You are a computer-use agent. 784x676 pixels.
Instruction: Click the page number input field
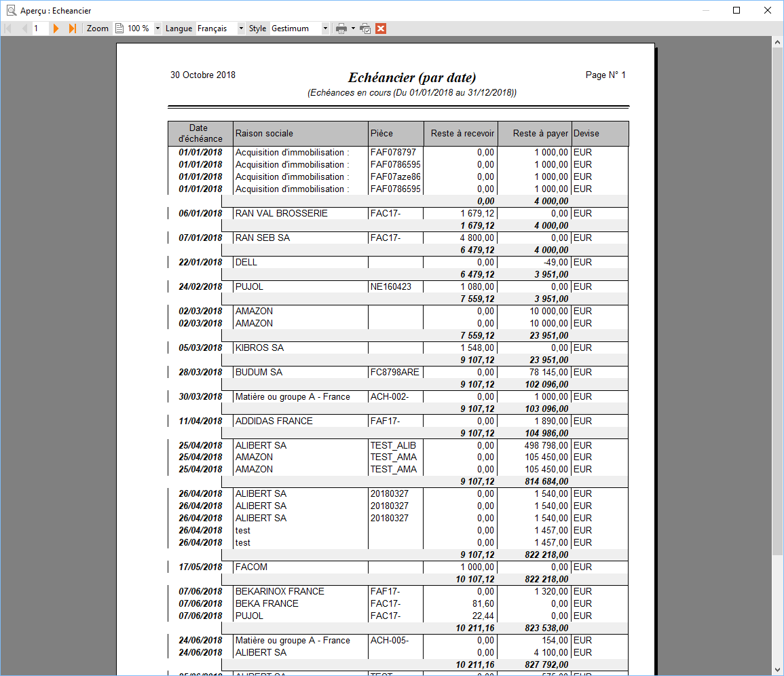(x=40, y=29)
